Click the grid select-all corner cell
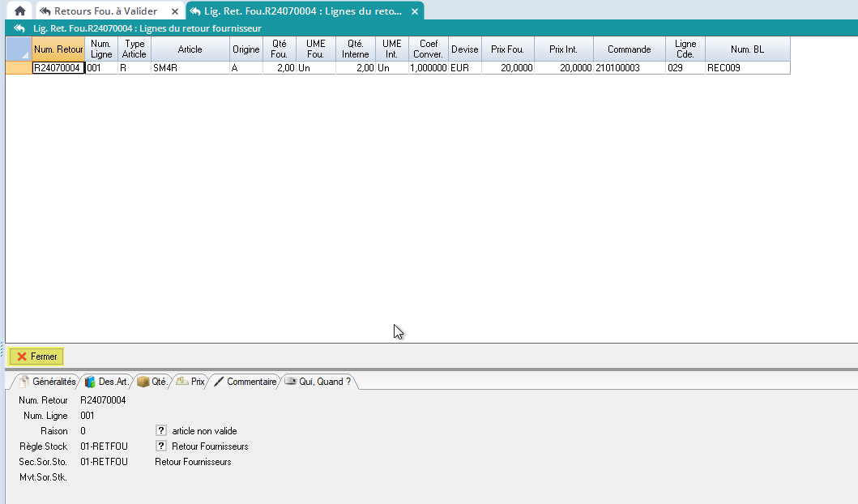Screen dimensions: 858x504 coord(19,49)
